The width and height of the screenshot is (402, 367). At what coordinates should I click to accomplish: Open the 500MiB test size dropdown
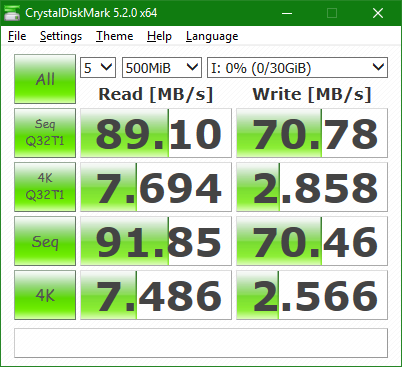[x=162, y=68]
